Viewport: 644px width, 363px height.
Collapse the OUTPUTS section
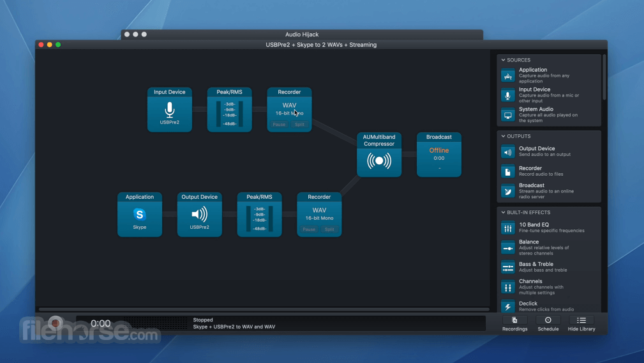(x=503, y=136)
